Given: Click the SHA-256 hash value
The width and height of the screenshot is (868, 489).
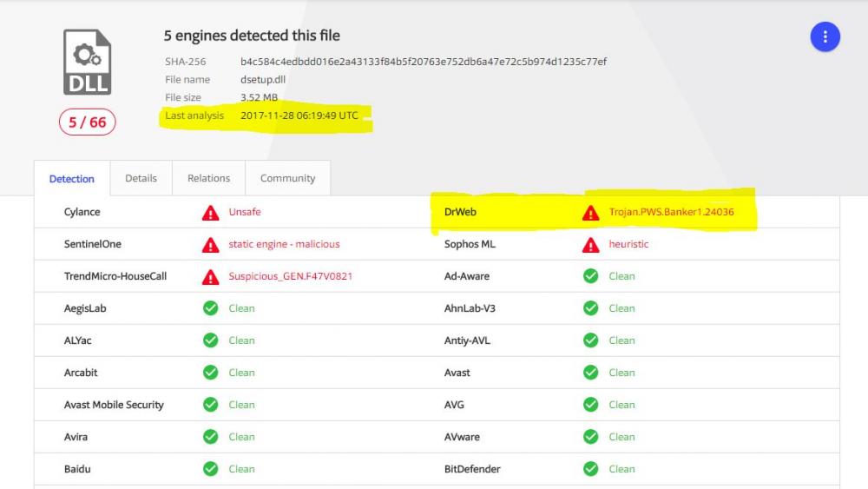Looking at the screenshot, I should tap(423, 62).
